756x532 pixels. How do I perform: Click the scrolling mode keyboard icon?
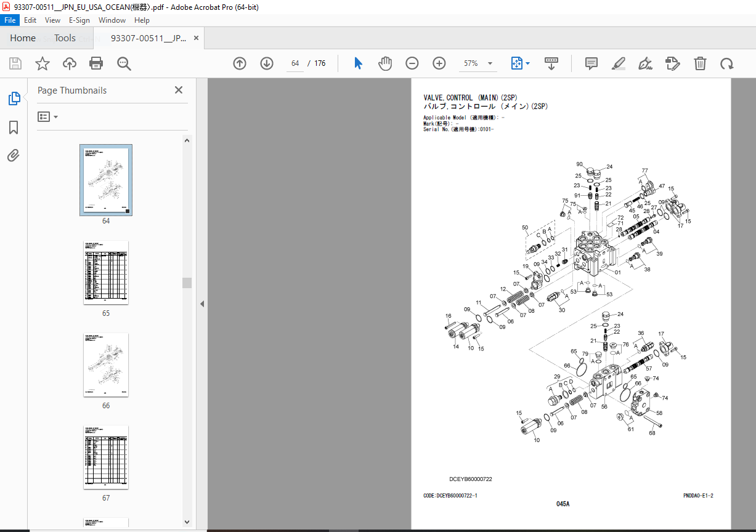(x=551, y=63)
